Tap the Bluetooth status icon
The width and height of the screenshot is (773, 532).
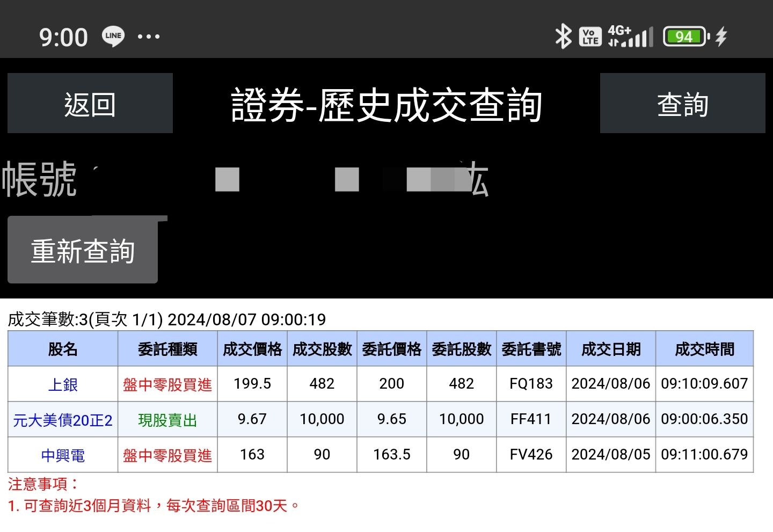point(562,37)
